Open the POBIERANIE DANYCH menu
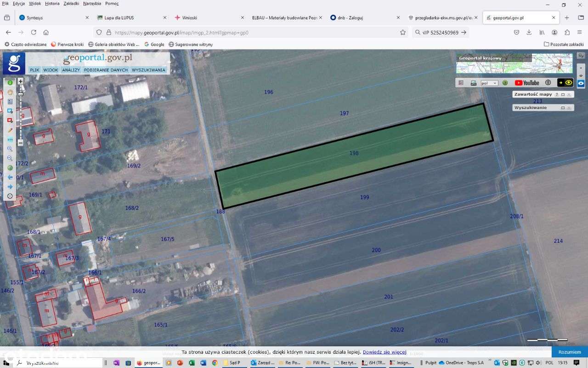 pyautogui.click(x=106, y=70)
